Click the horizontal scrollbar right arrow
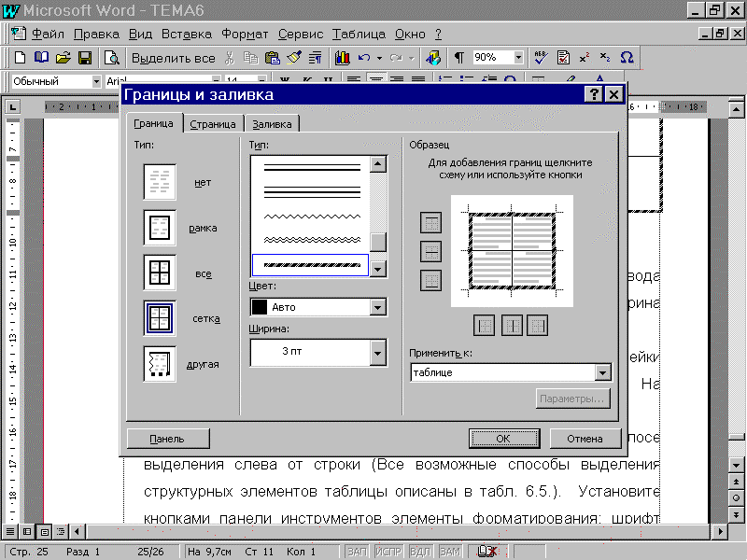The image size is (747, 560). click(x=720, y=531)
